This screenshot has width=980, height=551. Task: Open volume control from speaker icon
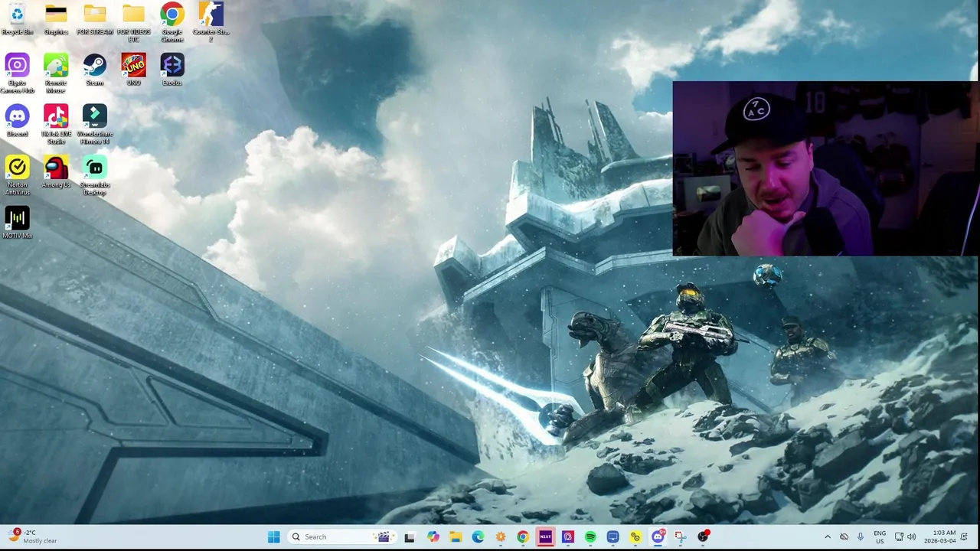(x=911, y=537)
